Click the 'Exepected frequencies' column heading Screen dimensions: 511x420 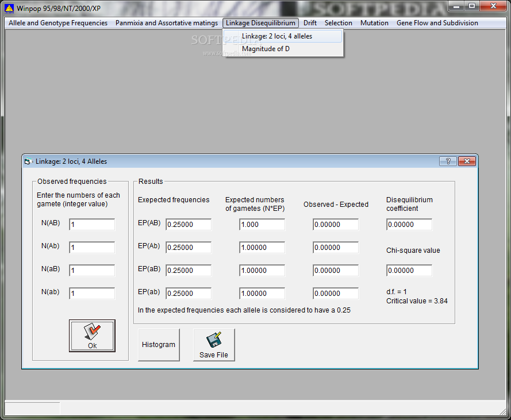tap(174, 200)
